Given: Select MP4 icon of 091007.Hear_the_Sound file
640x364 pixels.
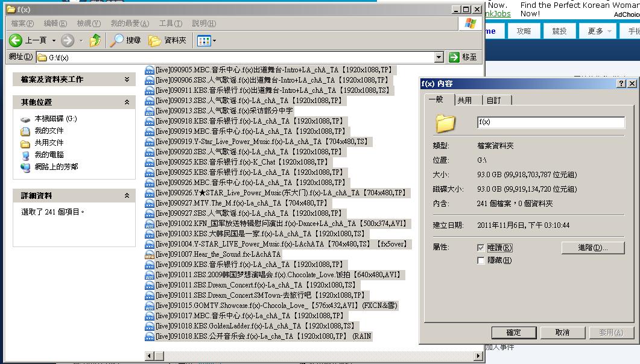Looking at the screenshot, I should pos(150,254).
